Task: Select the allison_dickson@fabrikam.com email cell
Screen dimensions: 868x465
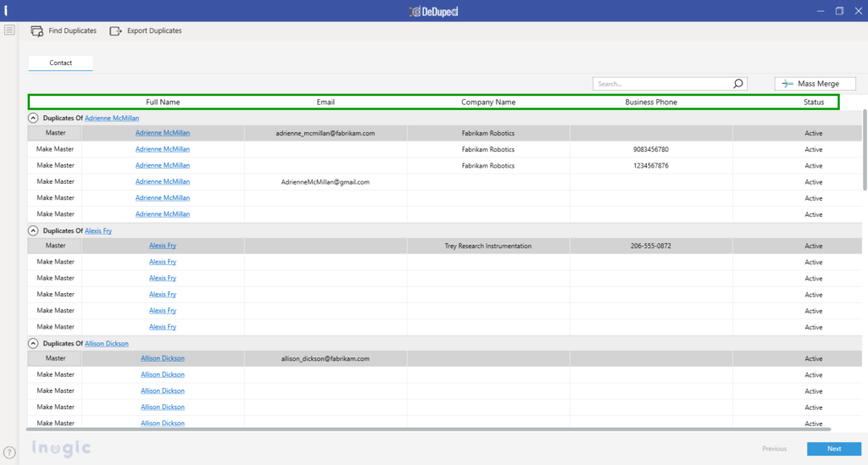Action: click(x=325, y=359)
